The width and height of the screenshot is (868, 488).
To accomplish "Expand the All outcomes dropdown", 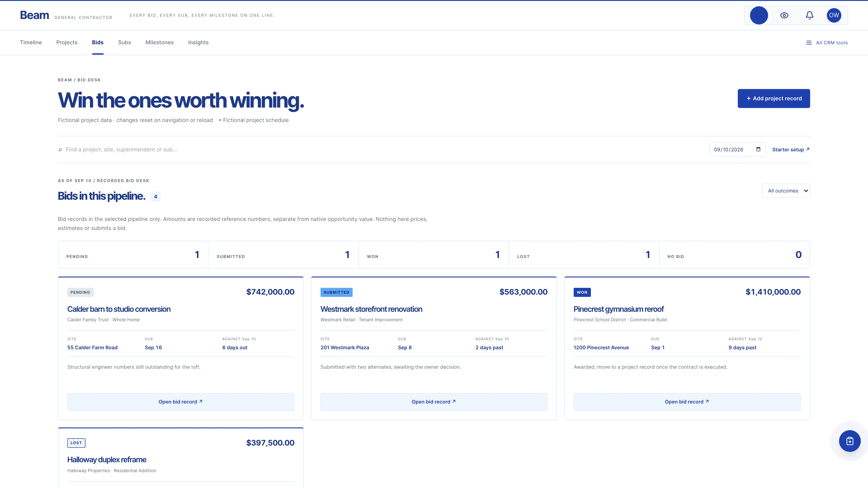I will pyautogui.click(x=786, y=191).
